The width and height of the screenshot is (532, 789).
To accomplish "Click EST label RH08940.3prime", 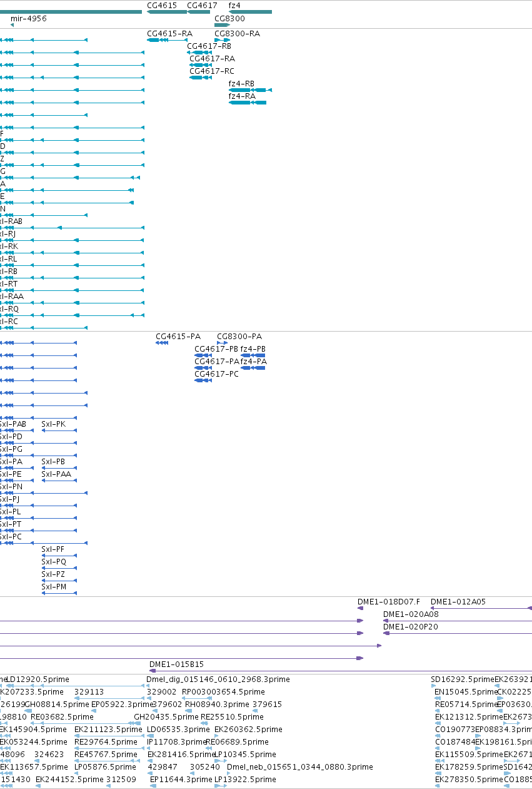I will [x=216, y=705].
